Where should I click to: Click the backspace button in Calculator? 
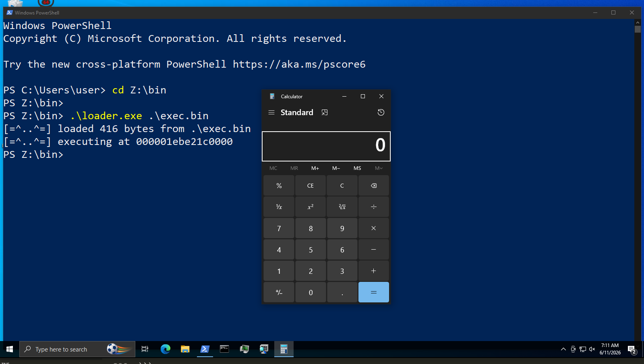(374, 186)
